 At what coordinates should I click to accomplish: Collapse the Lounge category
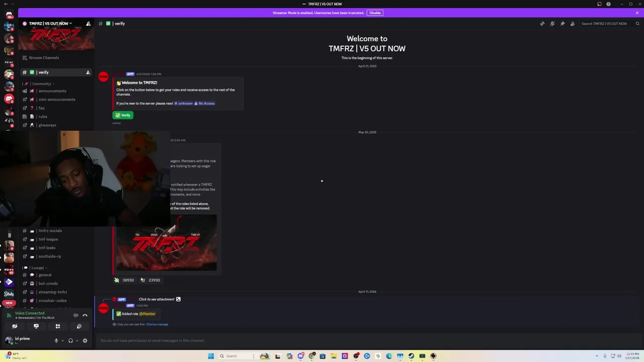pos(34,267)
